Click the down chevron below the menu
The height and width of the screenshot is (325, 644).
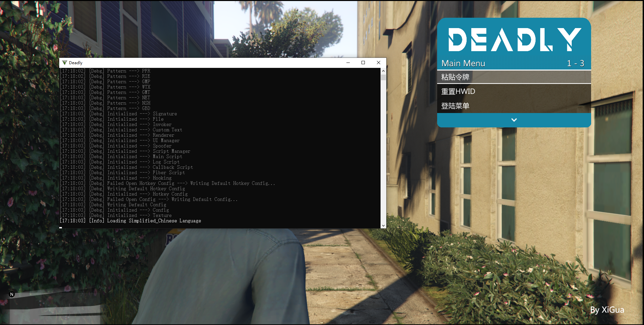click(x=514, y=120)
